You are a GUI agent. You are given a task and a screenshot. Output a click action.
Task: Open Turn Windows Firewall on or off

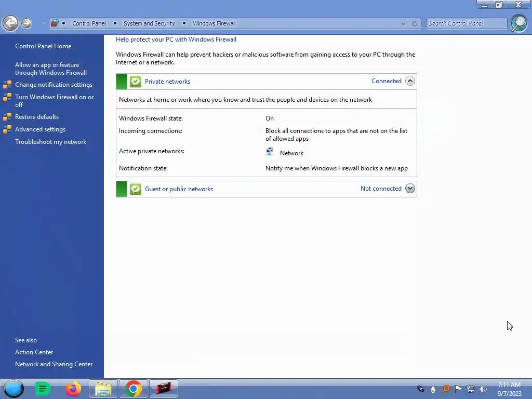(x=54, y=101)
